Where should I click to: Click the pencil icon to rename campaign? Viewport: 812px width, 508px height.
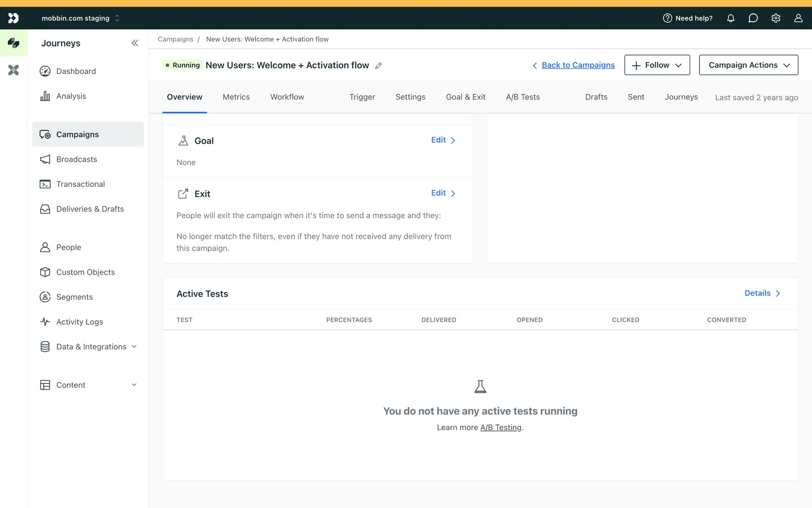pos(379,66)
